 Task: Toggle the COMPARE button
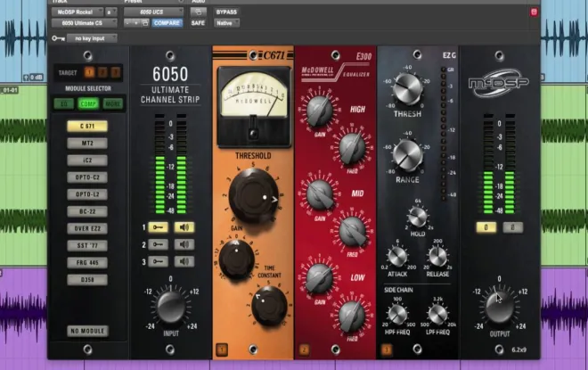click(x=167, y=23)
